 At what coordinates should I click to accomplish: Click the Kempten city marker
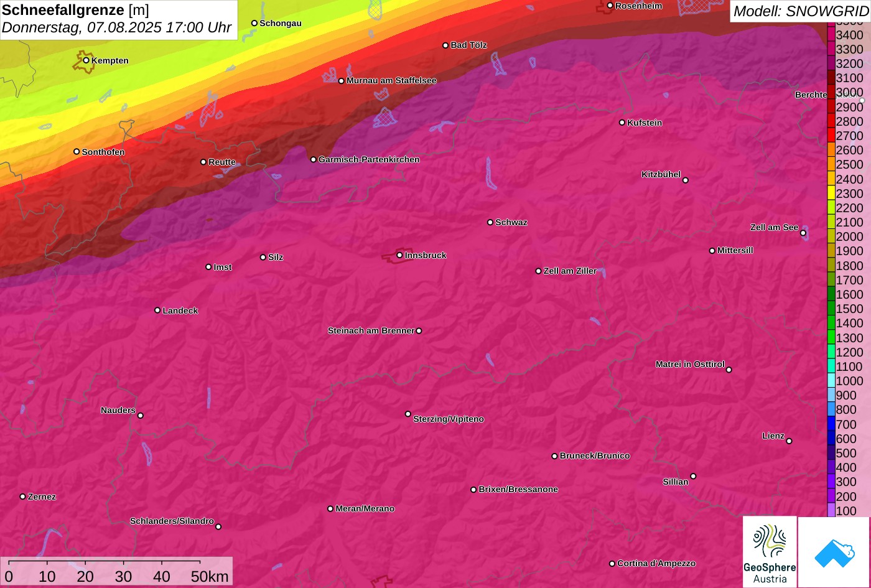pyautogui.click(x=86, y=60)
